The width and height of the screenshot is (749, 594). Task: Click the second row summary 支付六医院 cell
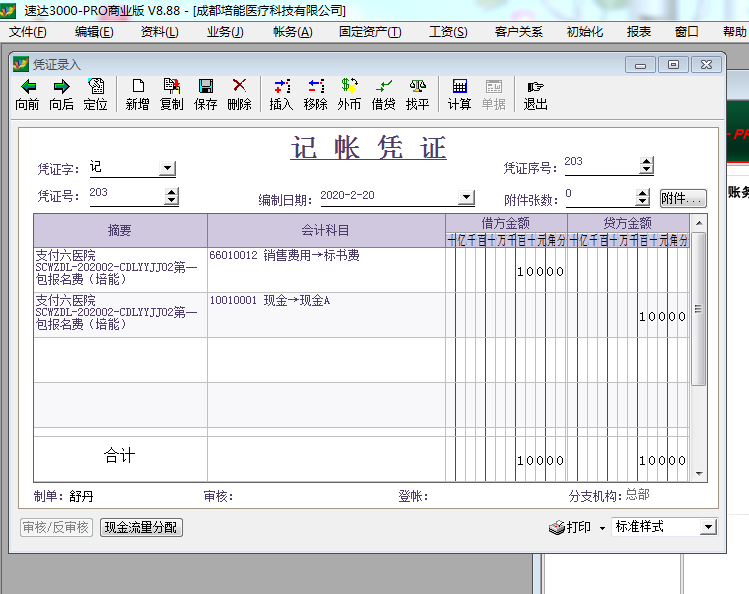click(x=120, y=315)
